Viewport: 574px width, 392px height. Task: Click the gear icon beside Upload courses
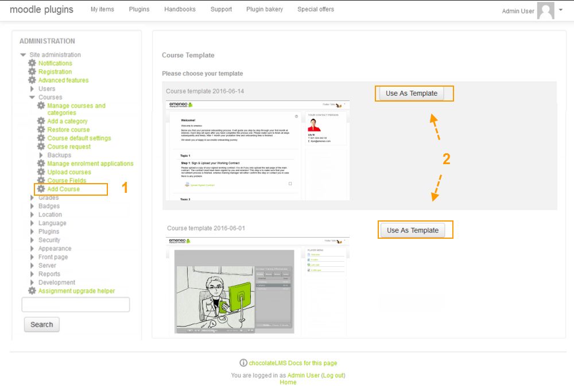(41, 172)
